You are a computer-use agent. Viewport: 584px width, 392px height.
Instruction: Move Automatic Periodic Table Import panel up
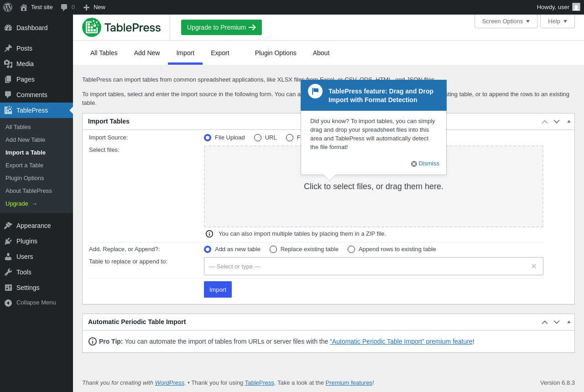545,322
